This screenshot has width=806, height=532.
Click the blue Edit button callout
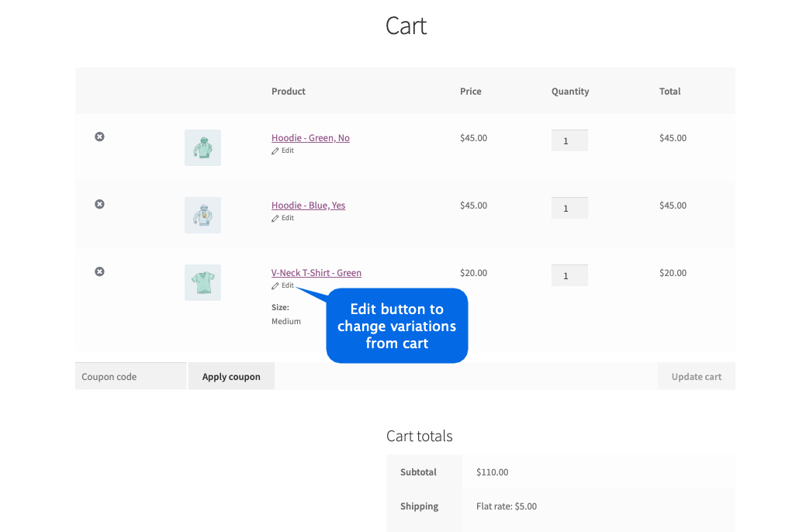(397, 326)
